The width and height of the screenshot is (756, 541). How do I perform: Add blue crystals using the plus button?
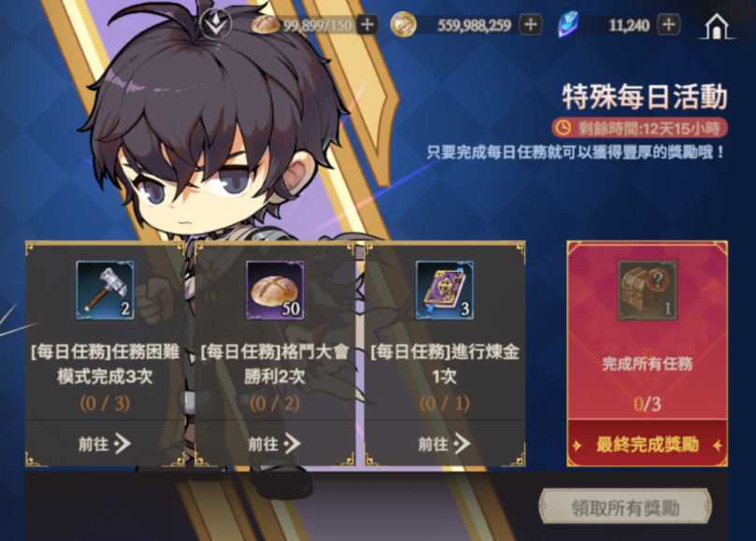(x=669, y=25)
